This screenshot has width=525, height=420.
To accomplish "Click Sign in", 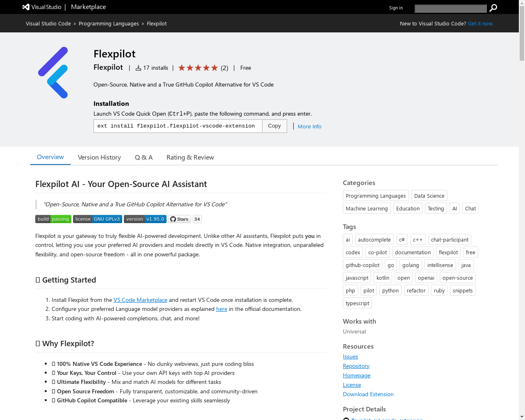I will point(396,8).
